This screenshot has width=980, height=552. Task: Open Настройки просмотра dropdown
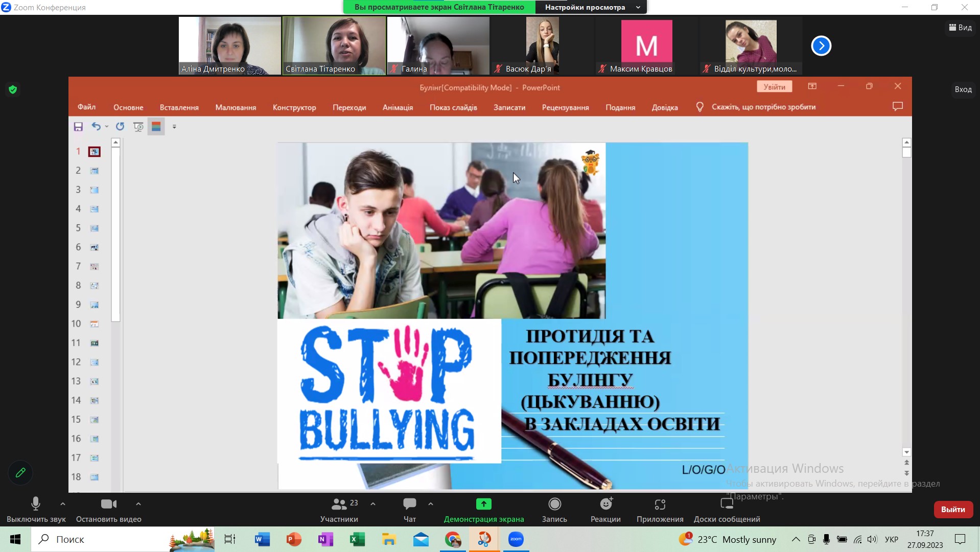point(592,7)
